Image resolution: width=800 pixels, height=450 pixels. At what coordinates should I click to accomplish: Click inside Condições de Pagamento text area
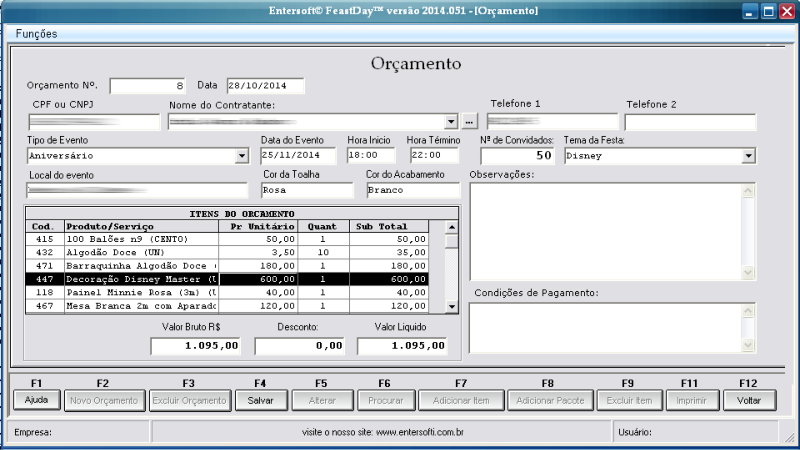click(606, 328)
